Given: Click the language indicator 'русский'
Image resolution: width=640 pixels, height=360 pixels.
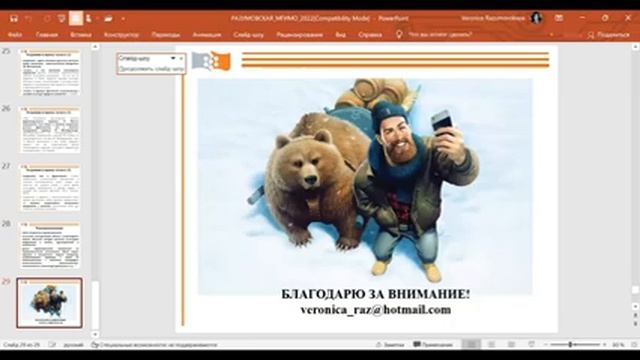Looking at the screenshot, I should pos(74,345).
